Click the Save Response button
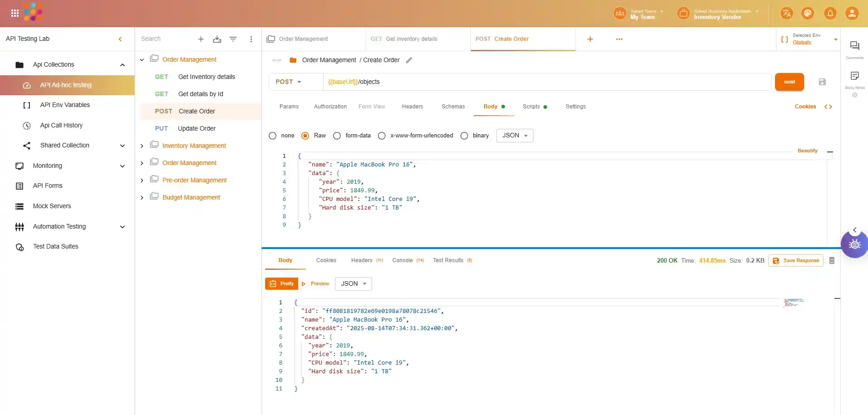Image resolution: width=868 pixels, height=415 pixels. coord(795,261)
